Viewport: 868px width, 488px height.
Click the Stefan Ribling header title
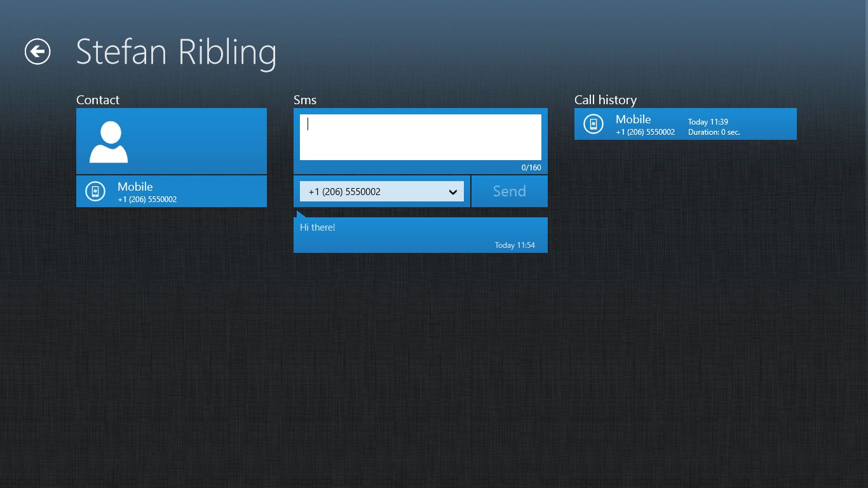click(x=176, y=52)
